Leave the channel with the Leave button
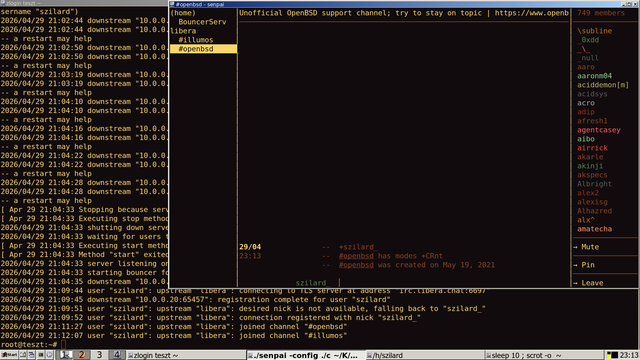Image resolution: width=640 pixels, height=360 pixels. tap(588, 283)
